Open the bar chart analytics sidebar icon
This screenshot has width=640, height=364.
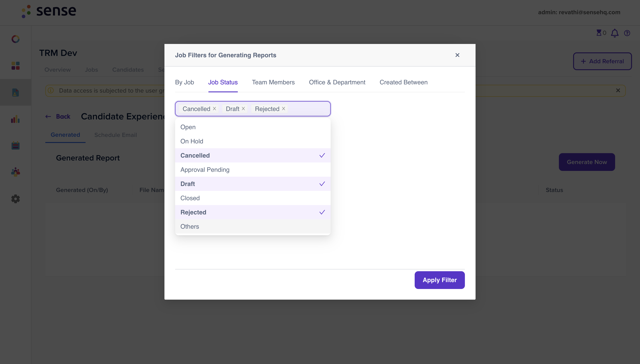click(16, 119)
